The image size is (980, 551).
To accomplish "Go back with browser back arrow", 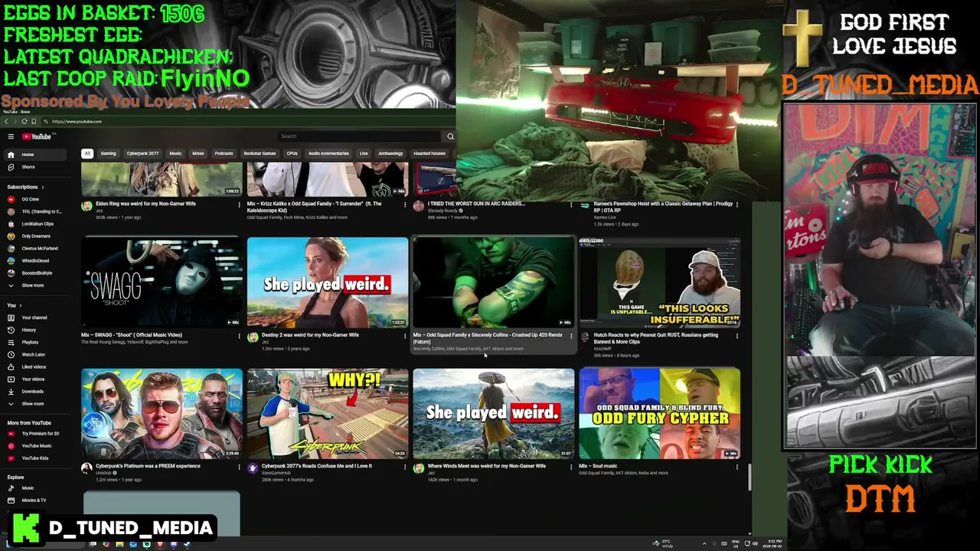I will pos(6,122).
